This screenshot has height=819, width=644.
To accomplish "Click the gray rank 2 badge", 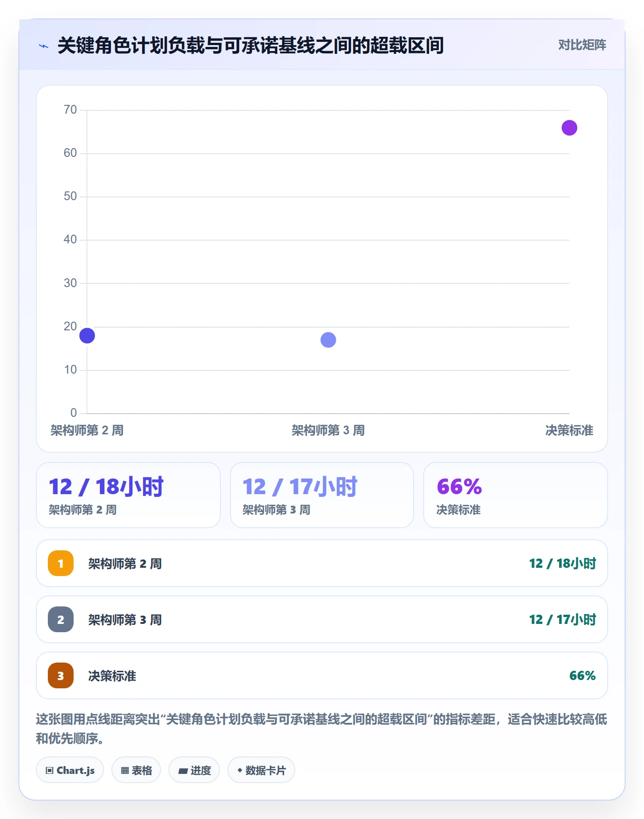I will click(61, 619).
